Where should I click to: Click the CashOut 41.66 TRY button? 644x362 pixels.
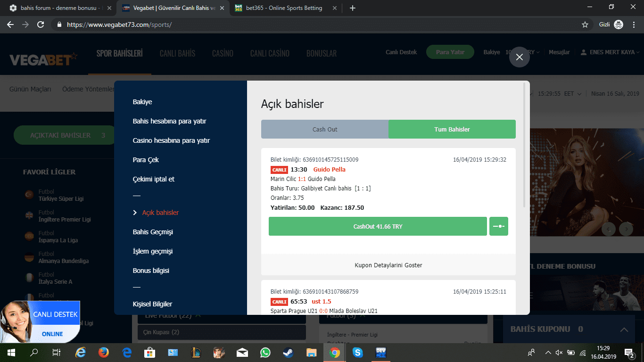point(378,226)
